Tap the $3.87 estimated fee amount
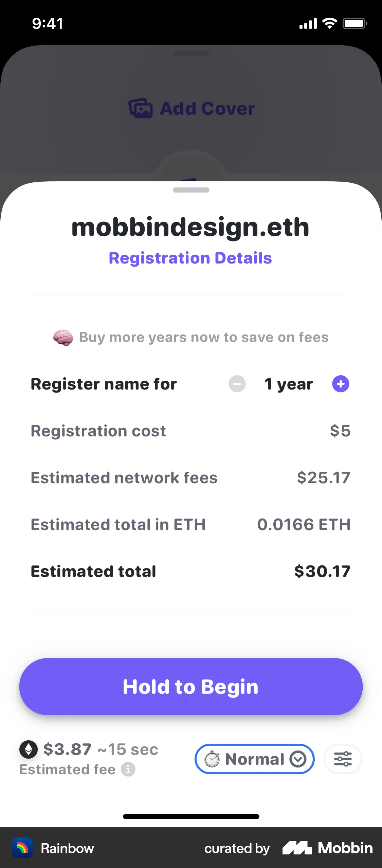This screenshot has width=382, height=868. pyautogui.click(x=68, y=749)
